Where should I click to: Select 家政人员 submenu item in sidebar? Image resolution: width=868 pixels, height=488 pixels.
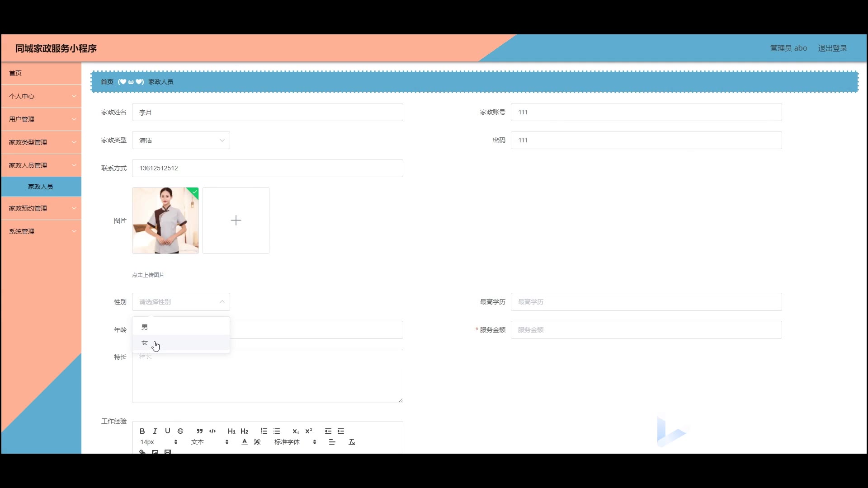41,187
